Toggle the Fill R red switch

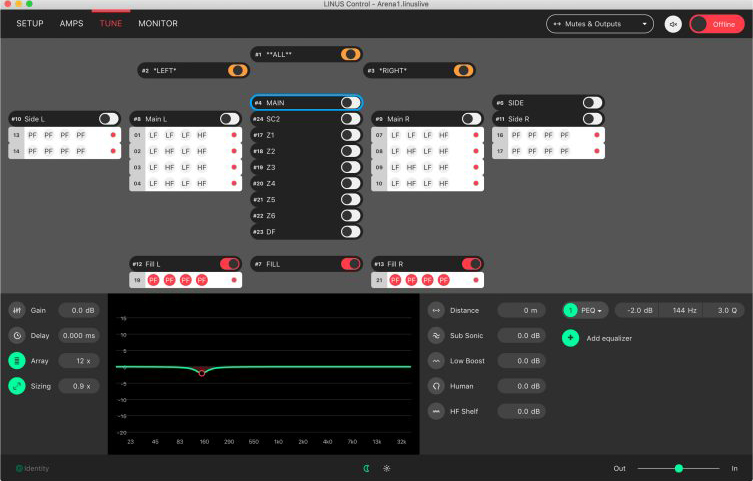coord(471,264)
